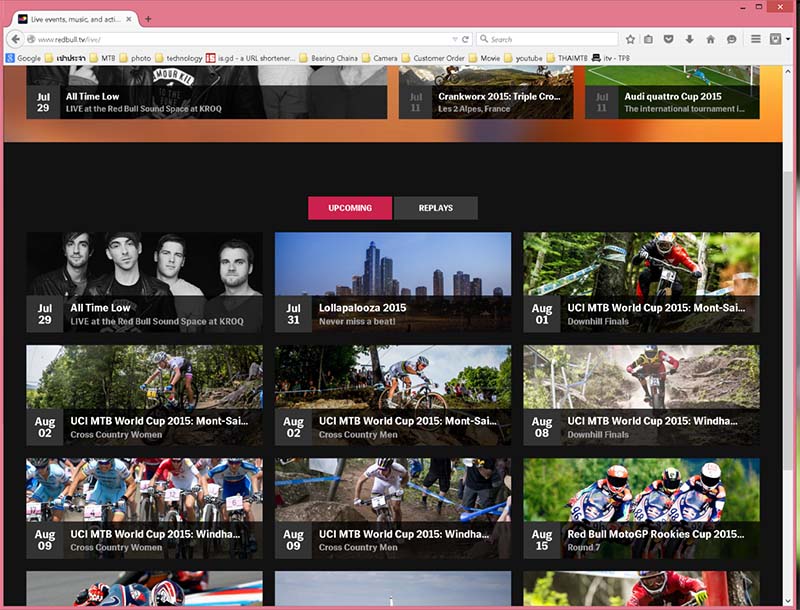Open the itv - TPB bookmark
Image resolution: width=800 pixels, height=610 pixels.
611,58
